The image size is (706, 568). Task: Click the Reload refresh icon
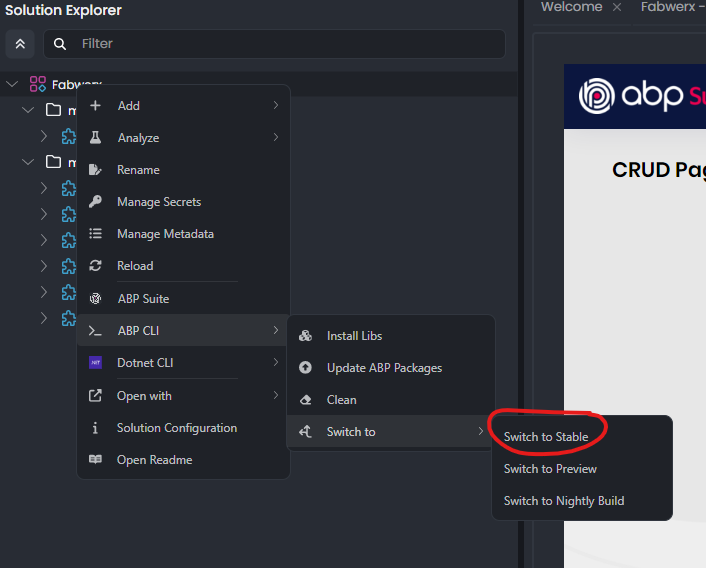coord(96,266)
